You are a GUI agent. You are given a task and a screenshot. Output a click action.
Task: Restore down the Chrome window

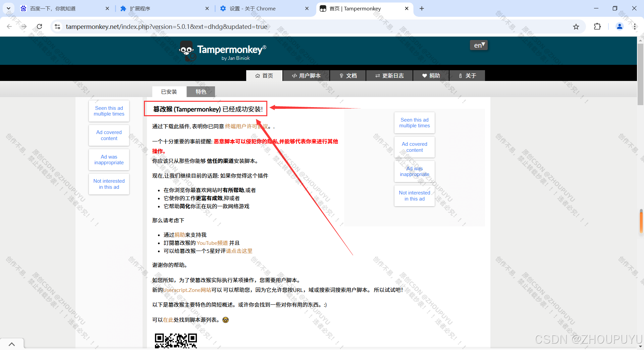[615, 8]
